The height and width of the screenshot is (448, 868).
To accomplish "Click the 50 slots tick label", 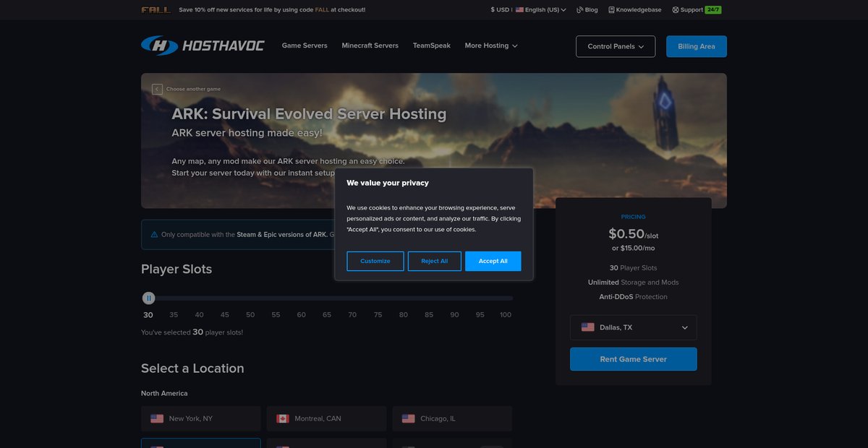I will tap(250, 315).
